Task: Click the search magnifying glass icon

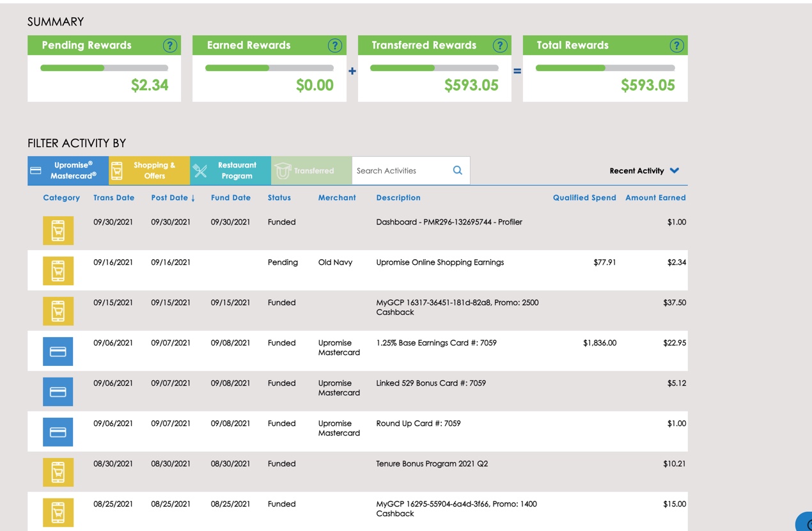Action: tap(457, 170)
